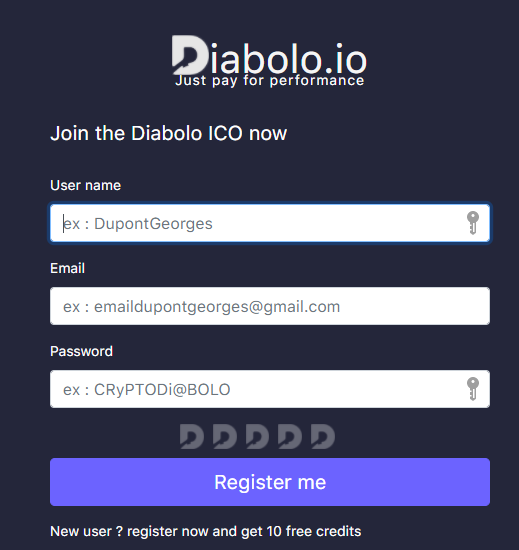This screenshot has width=519, height=550.
Task: Submit the form with Register me button
Action: point(270,482)
